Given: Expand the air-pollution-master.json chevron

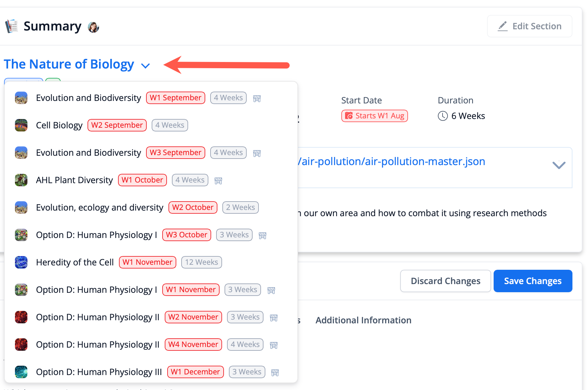Looking at the screenshot, I should click(559, 165).
